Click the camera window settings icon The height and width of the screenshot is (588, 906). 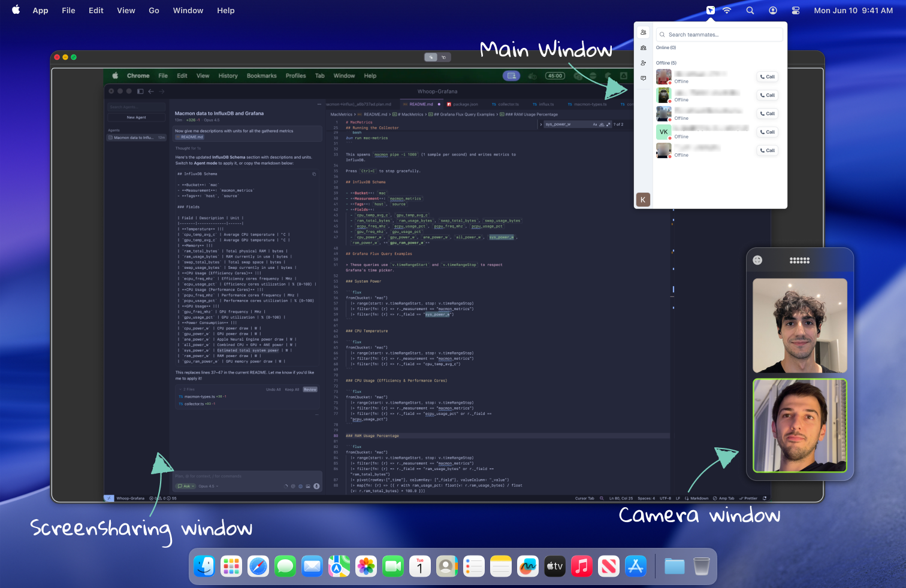click(x=757, y=260)
